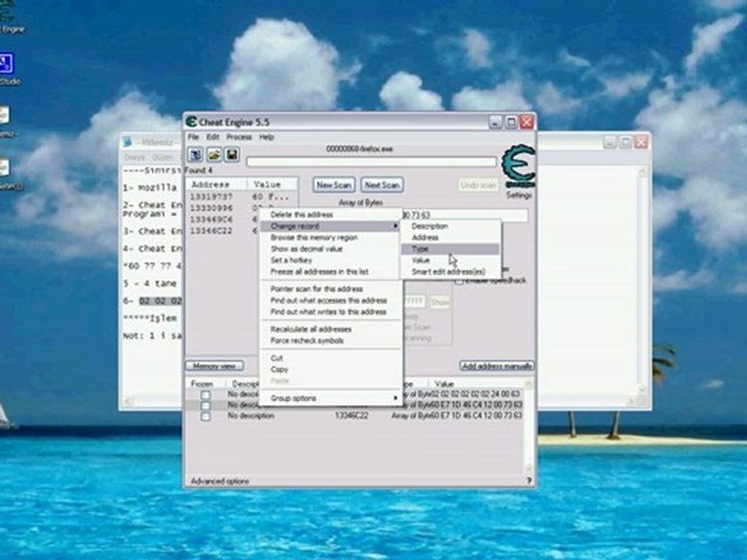
Task: Expand the Change record submenu
Action: tap(330, 226)
